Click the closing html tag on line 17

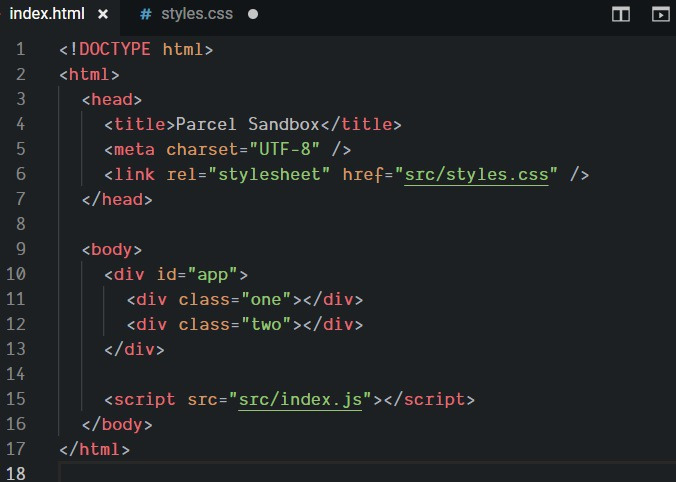(94, 450)
